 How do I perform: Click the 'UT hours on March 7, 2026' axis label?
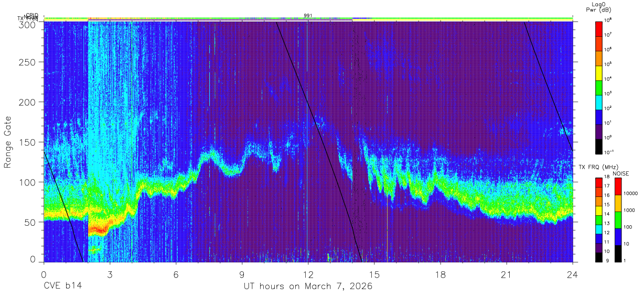[x=308, y=287]
